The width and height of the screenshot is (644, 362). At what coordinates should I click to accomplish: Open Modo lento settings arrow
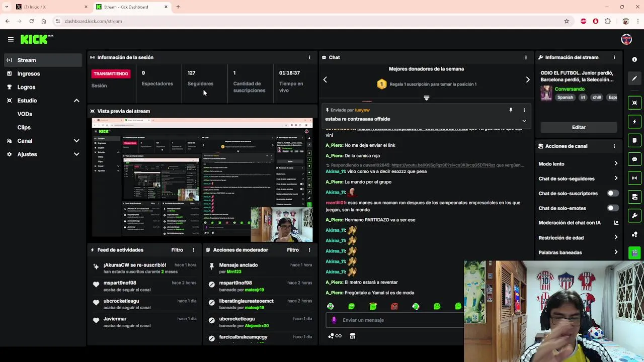coord(616,164)
